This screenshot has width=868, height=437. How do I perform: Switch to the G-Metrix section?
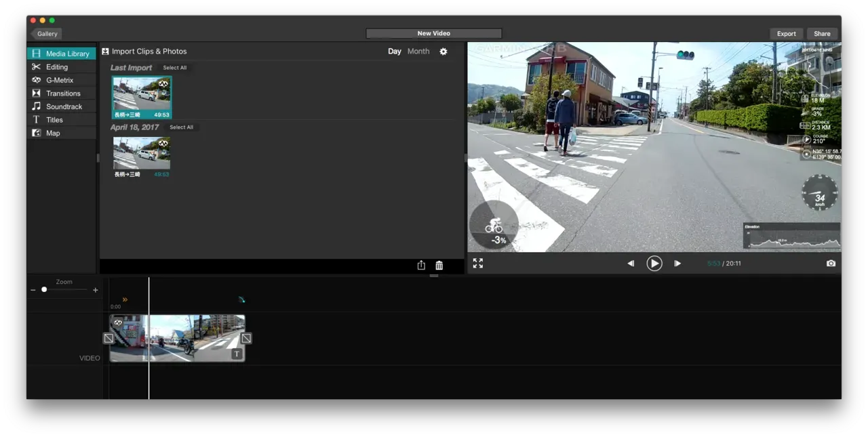point(59,80)
